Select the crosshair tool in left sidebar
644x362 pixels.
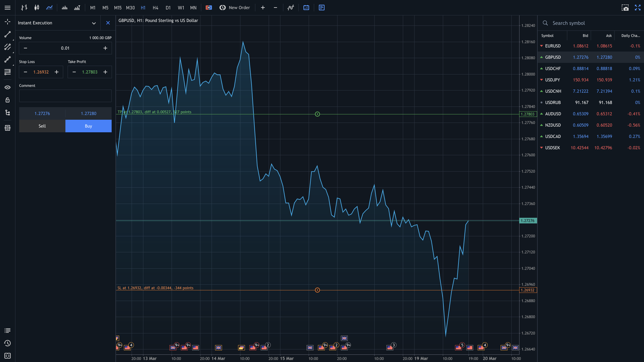click(x=8, y=22)
